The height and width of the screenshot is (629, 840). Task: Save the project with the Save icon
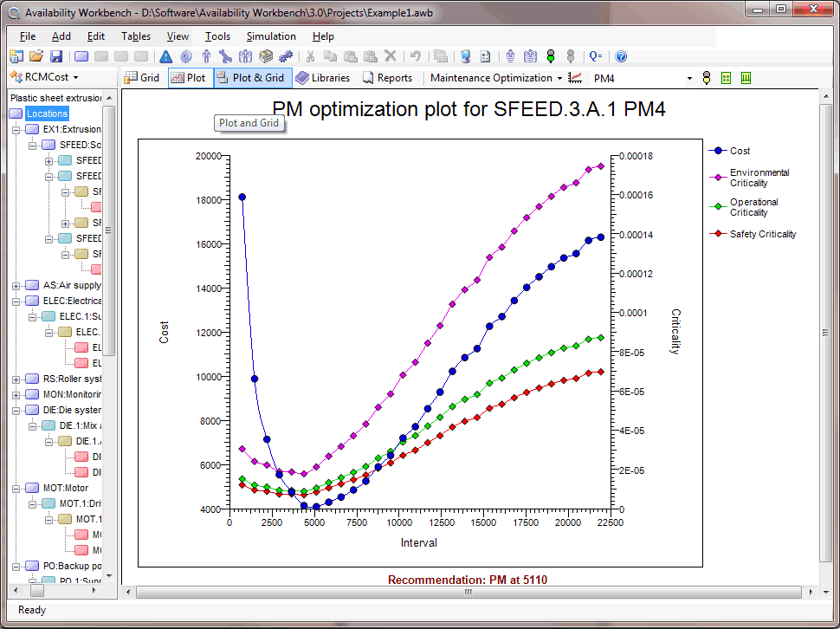coord(55,56)
